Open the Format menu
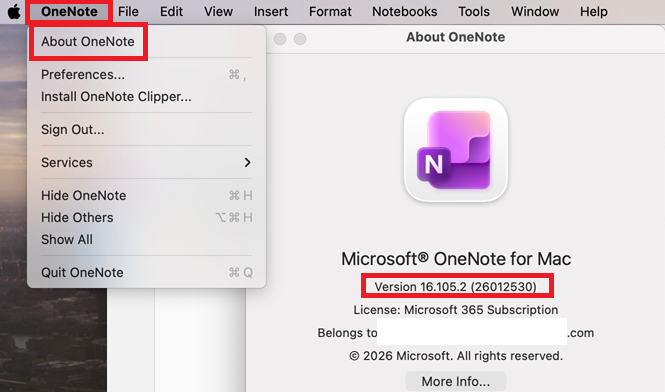 pyautogui.click(x=330, y=11)
